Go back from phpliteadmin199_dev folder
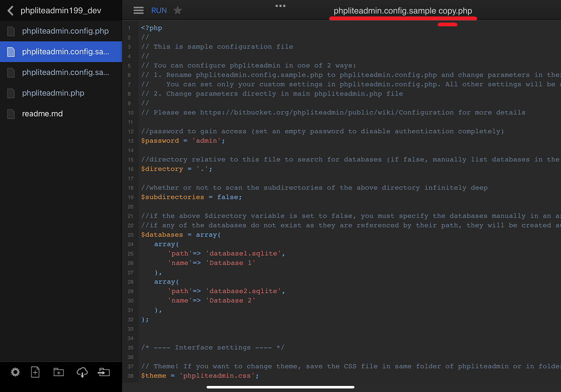561x392 pixels. click(x=11, y=11)
